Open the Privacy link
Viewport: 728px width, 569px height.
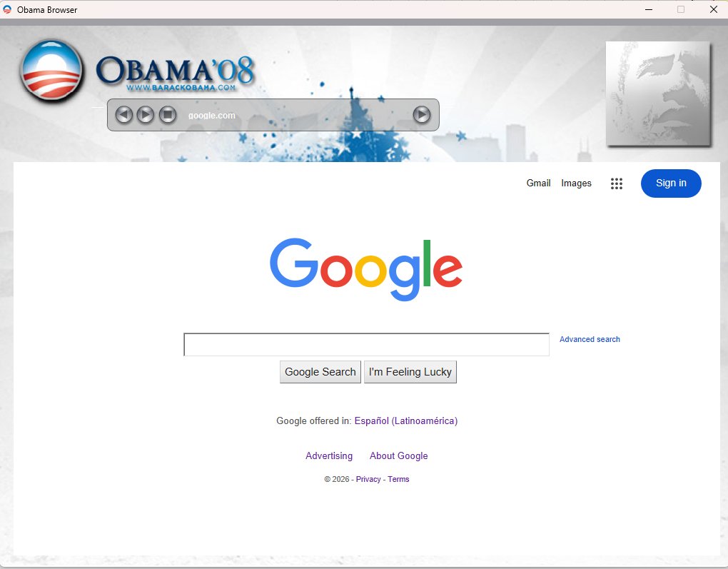(368, 479)
